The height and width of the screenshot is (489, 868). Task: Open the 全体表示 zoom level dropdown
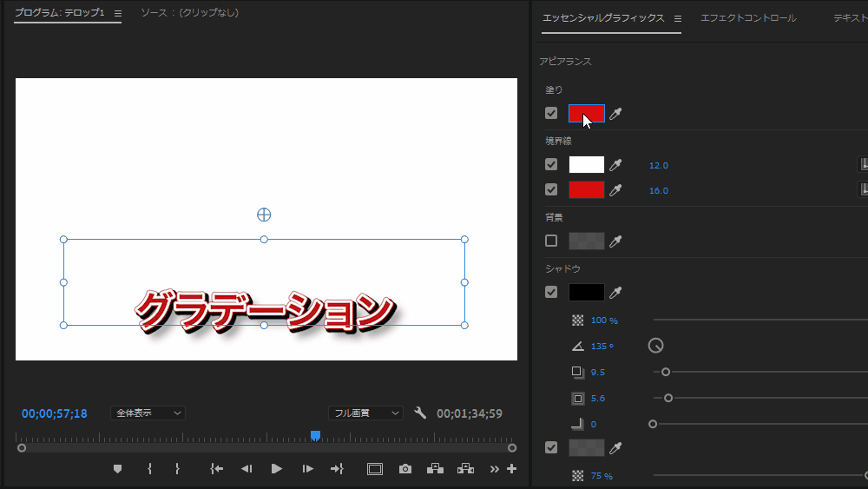(148, 413)
